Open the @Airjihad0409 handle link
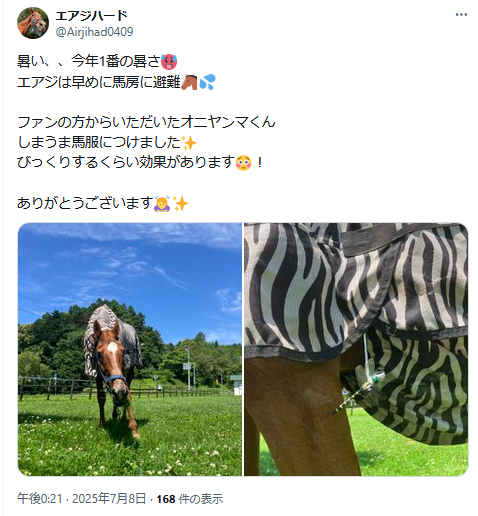 coord(94,32)
